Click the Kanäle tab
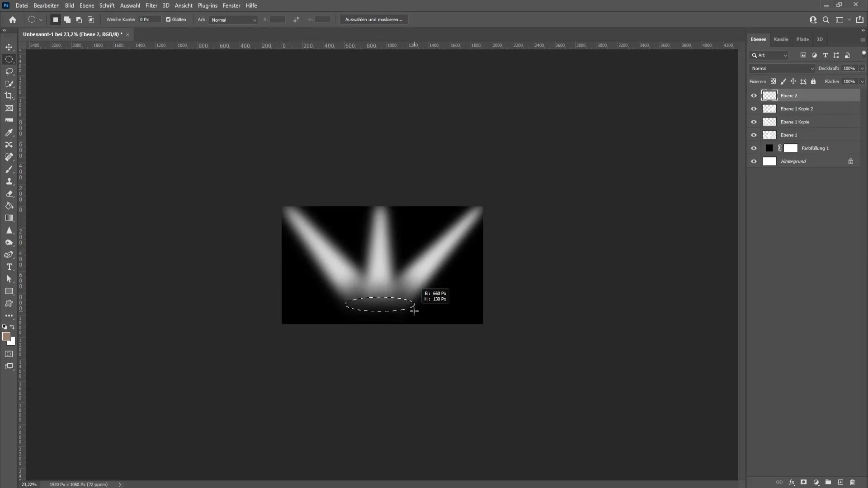This screenshot has height=488, width=868. (x=781, y=39)
